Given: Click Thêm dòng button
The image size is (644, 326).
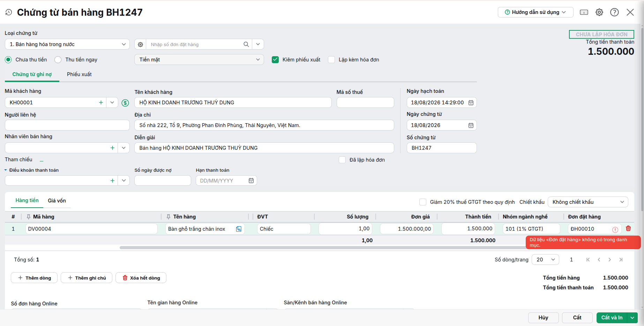Looking at the screenshot, I should click(x=34, y=278).
